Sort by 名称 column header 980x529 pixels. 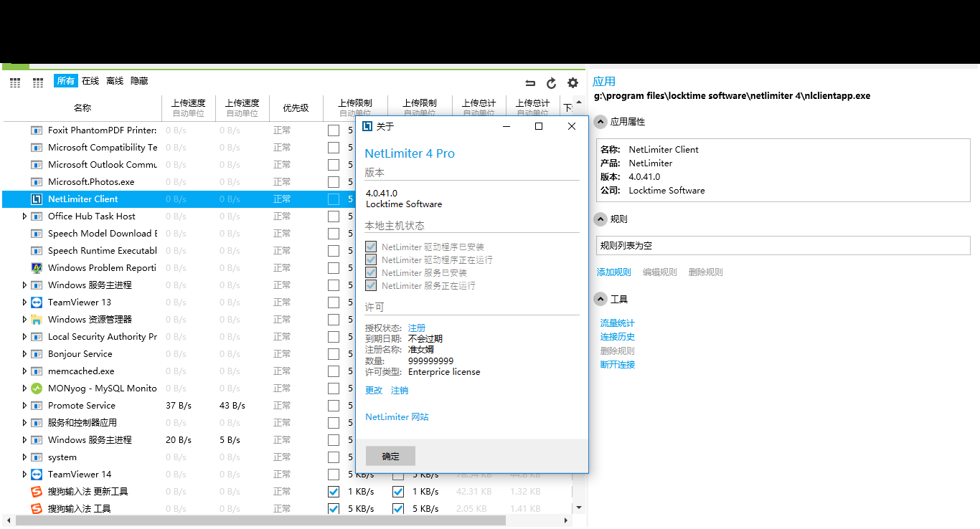(83, 108)
